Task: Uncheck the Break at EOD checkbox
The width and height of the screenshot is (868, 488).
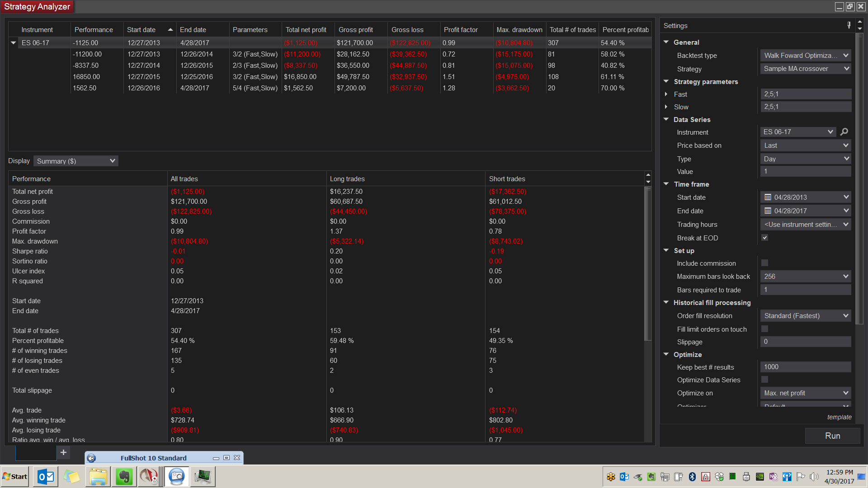Action: tap(764, 238)
